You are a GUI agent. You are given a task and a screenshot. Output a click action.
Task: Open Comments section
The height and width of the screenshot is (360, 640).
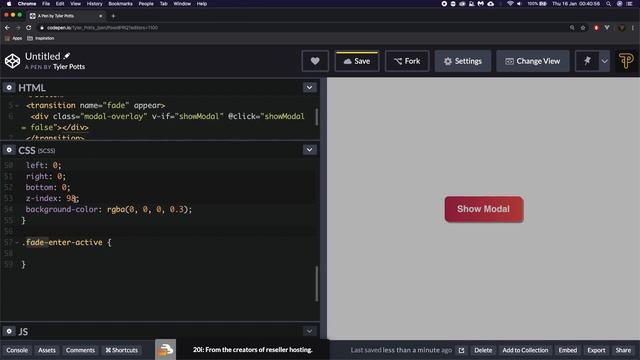tap(80, 350)
